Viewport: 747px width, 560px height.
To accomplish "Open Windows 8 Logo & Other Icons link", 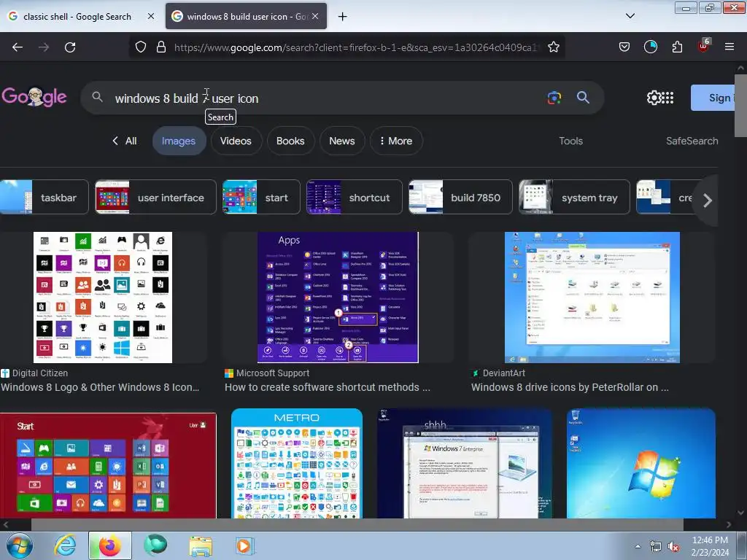I will 100,387.
